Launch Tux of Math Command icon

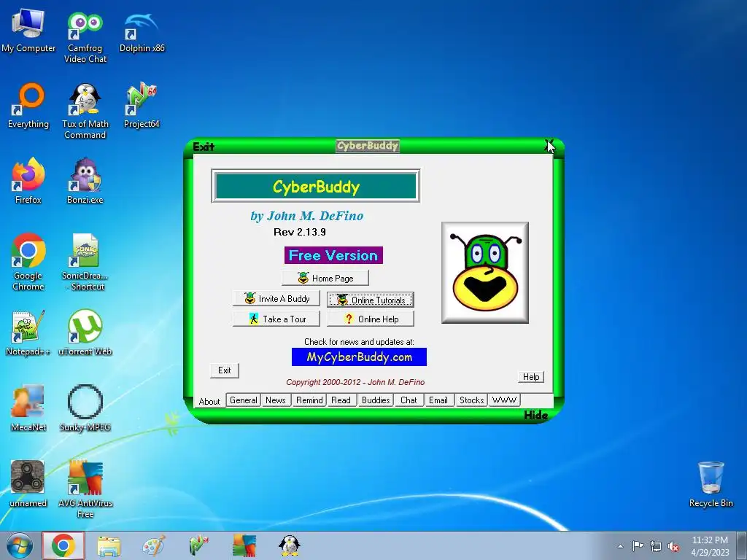click(85, 112)
